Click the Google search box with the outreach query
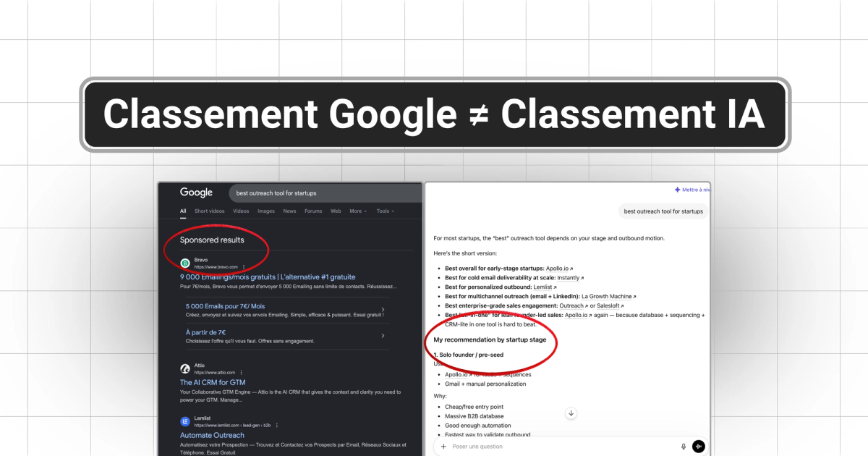Screen dimensions: 868x456 click(325, 193)
